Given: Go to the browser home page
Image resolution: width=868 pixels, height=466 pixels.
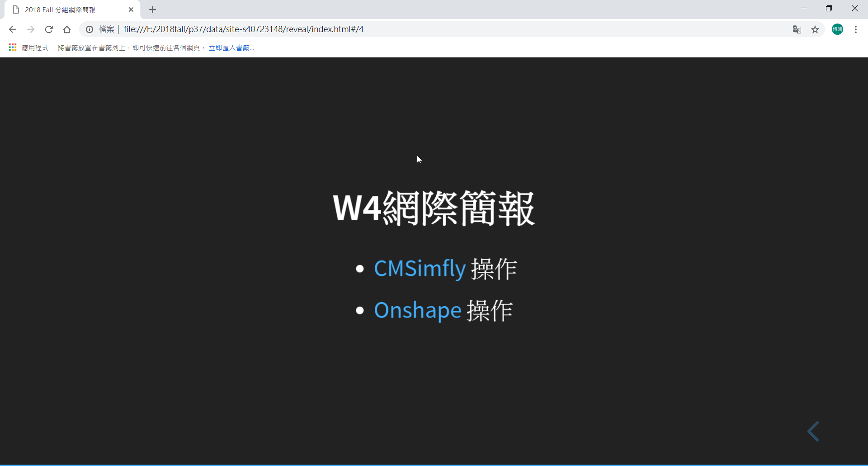Looking at the screenshot, I should tap(67, 29).
